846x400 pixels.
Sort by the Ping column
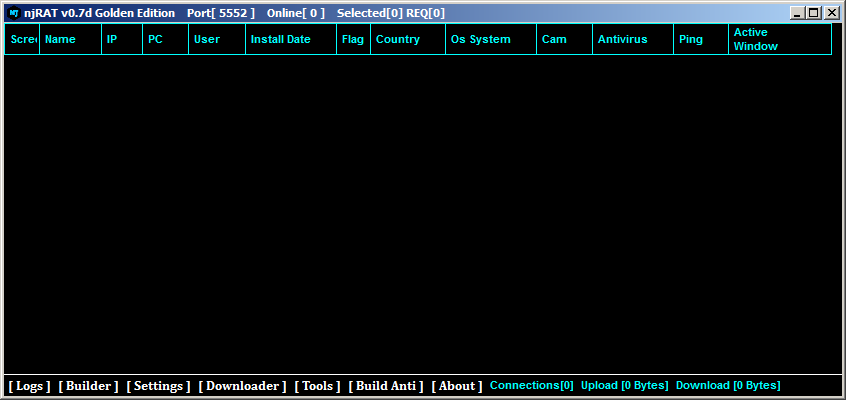[700, 39]
